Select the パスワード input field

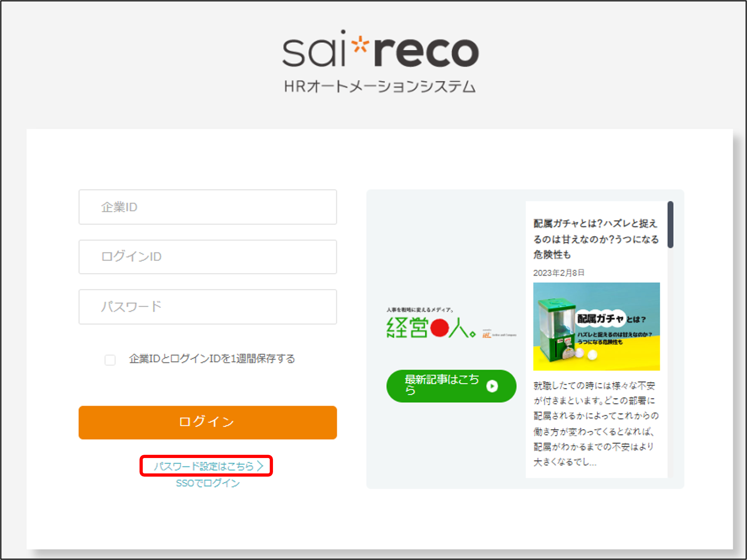point(207,307)
